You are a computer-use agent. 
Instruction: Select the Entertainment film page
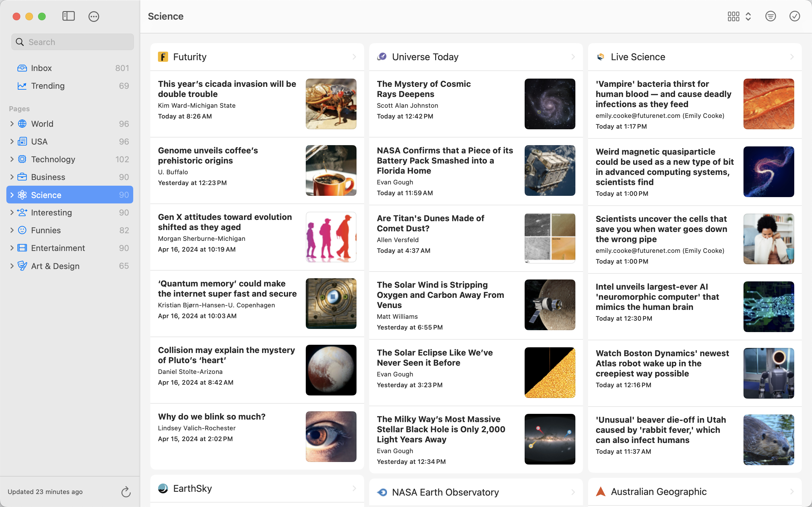(x=58, y=248)
